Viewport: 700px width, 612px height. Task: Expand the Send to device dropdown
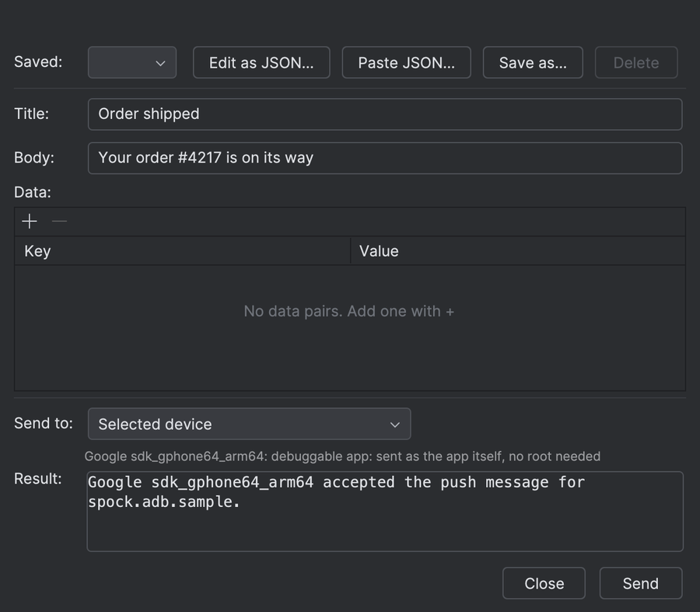249,424
